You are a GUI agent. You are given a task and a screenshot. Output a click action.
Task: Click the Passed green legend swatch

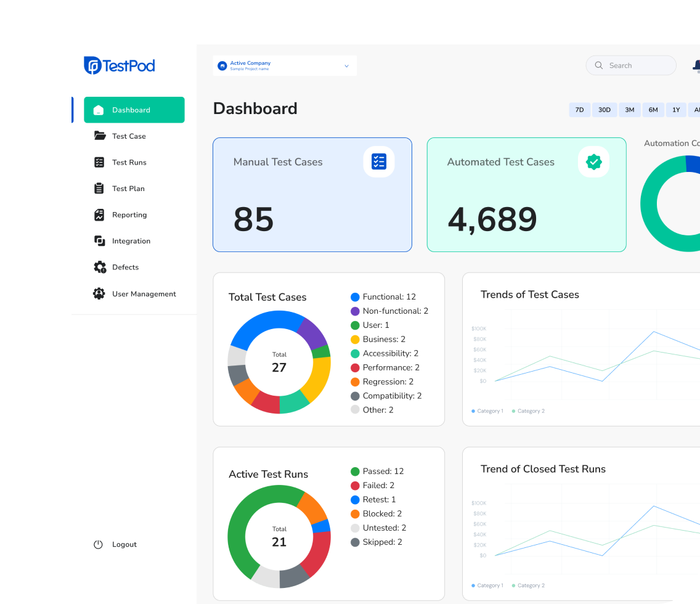click(355, 471)
